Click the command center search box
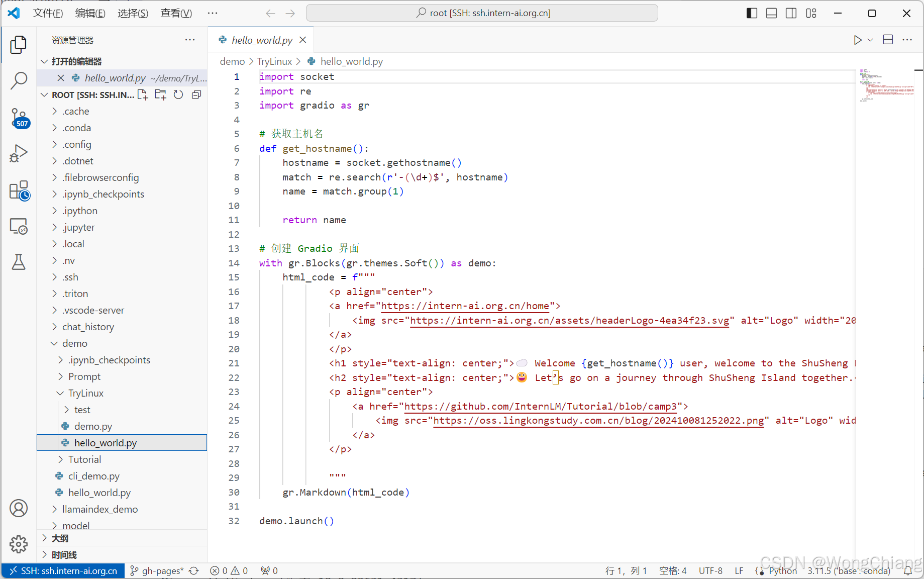Screen dimensions: 924x579 click(x=482, y=13)
